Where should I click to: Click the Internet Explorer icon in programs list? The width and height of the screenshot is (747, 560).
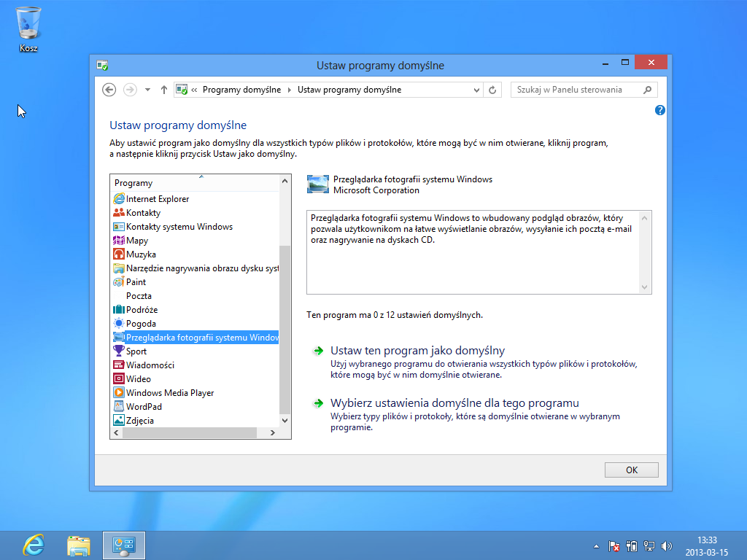119,198
